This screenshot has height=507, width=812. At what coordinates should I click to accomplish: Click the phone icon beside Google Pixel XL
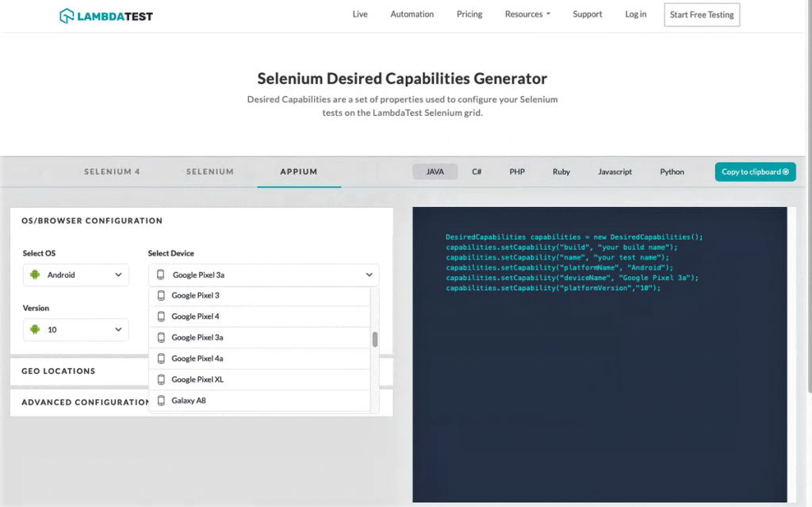click(x=162, y=379)
